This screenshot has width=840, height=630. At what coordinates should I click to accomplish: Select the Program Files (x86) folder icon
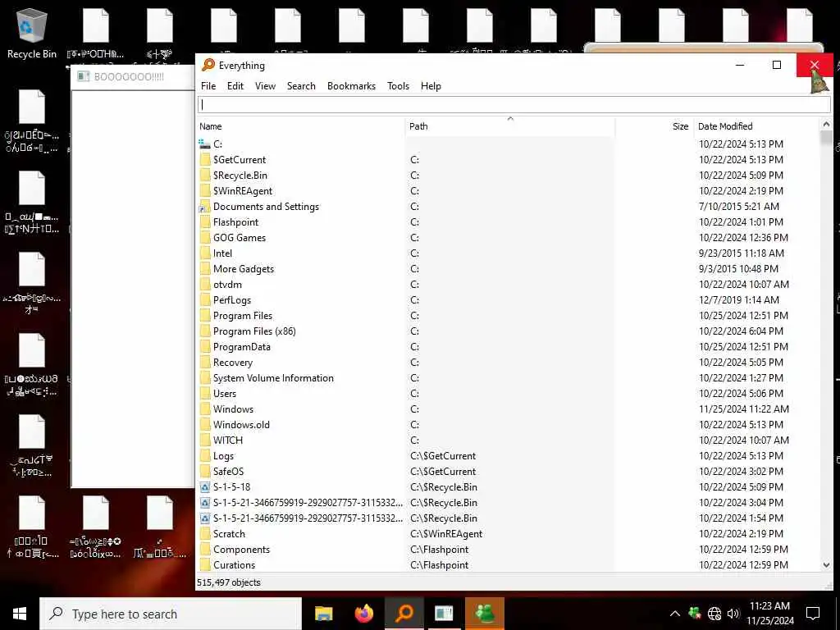coord(204,331)
